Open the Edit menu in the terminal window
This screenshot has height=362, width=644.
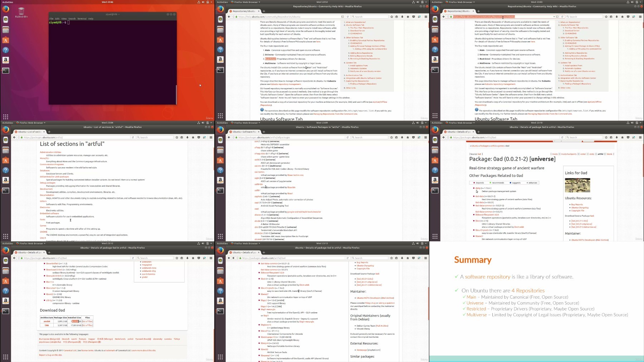(57, 19)
